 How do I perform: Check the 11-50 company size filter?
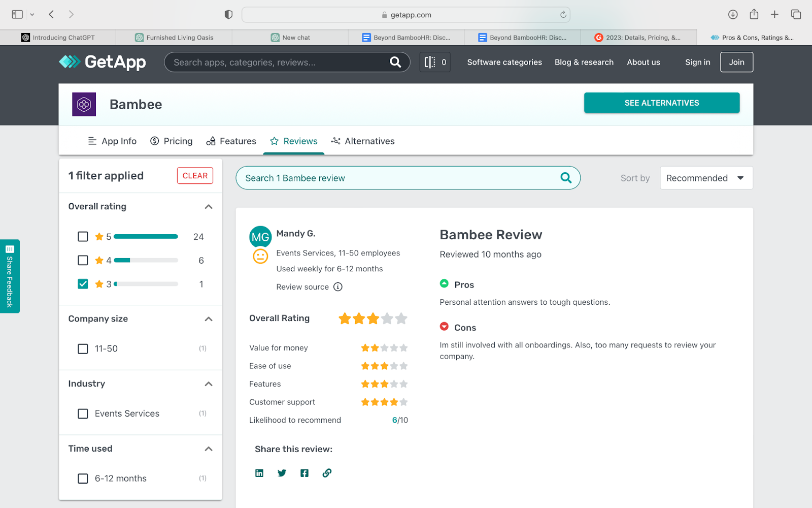[x=83, y=348]
